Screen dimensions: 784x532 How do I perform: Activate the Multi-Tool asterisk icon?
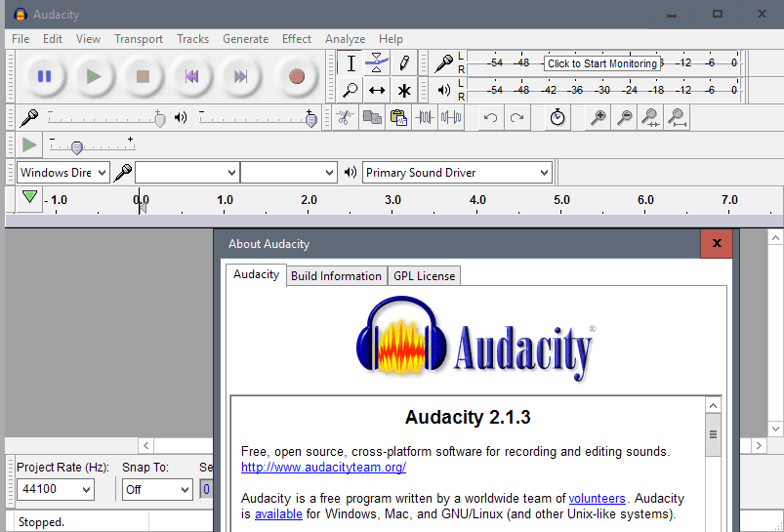point(403,90)
